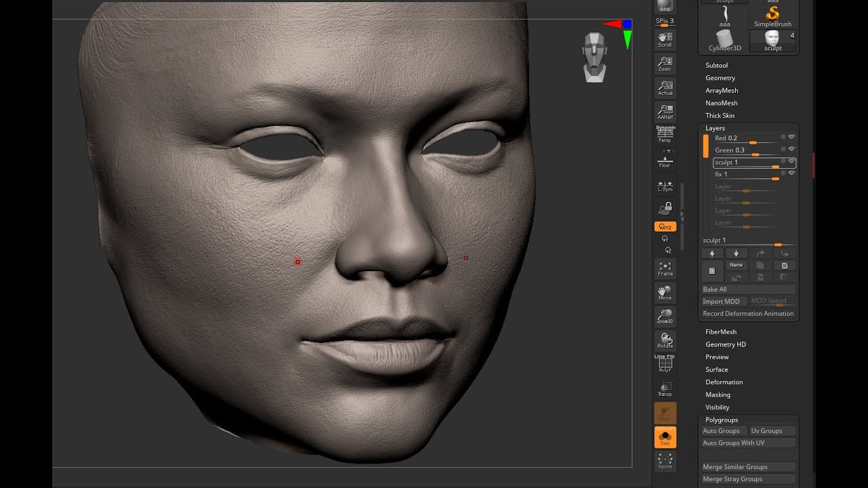This screenshot has height=488, width=868.
Task: Select the Move view tool
Action: coord(665,293)
